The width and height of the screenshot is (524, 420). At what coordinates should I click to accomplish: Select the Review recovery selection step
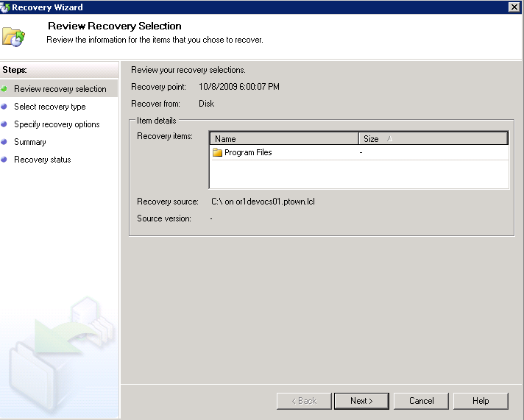point(59,88)
